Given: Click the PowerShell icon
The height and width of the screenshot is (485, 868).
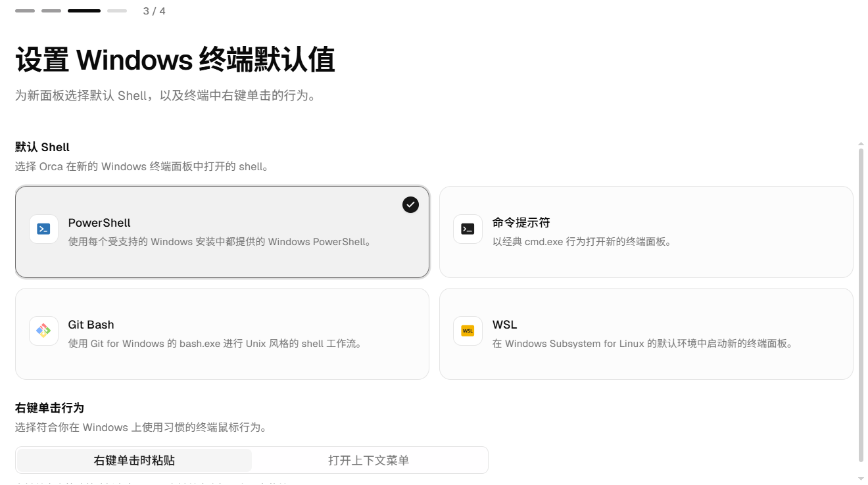Looking at the screenshot, I should (43, 229).
